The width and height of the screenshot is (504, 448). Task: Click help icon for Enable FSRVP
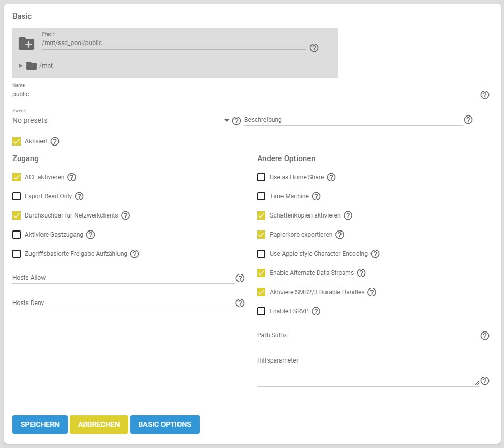pos(316,311)
